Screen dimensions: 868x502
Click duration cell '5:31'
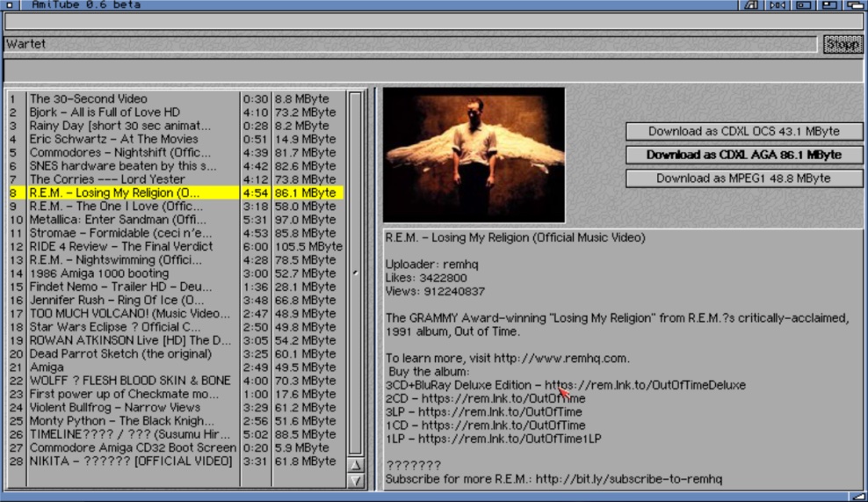[x=255, y=220]
